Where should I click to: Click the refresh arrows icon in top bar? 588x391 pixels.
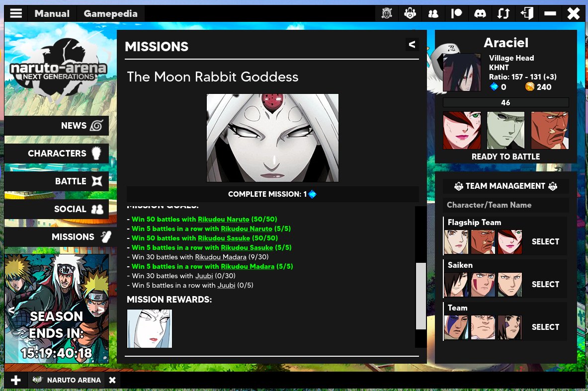pos(503,14)
